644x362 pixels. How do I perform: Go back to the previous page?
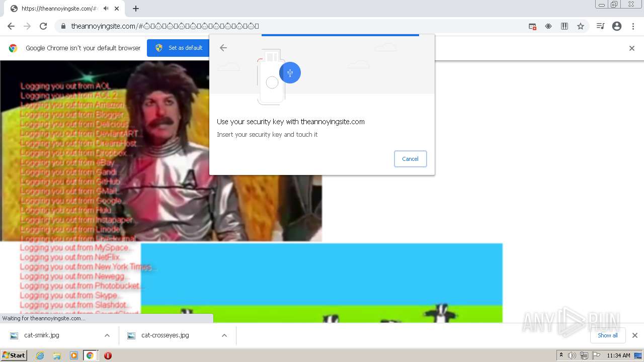click(x=11, y=26)
